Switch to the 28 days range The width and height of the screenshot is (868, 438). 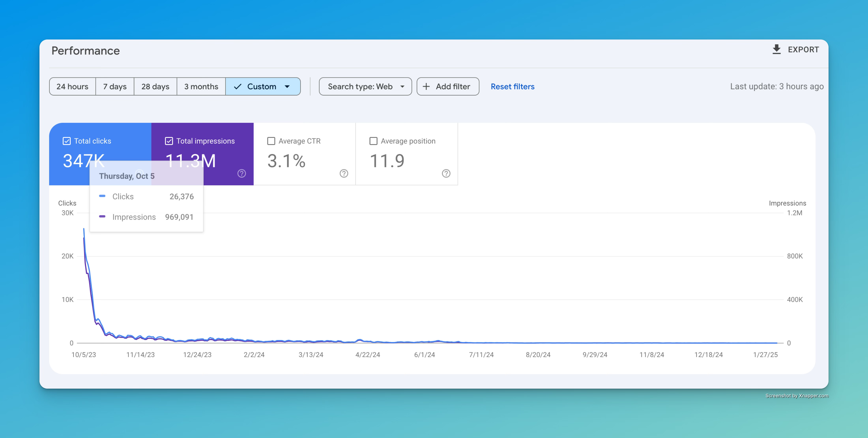(x=155, y=87)
